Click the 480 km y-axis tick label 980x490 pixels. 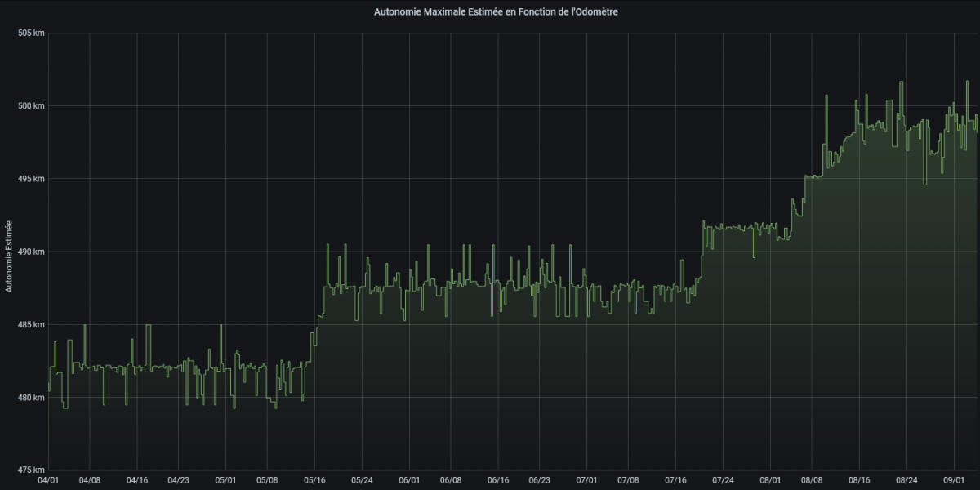[31, 398]
